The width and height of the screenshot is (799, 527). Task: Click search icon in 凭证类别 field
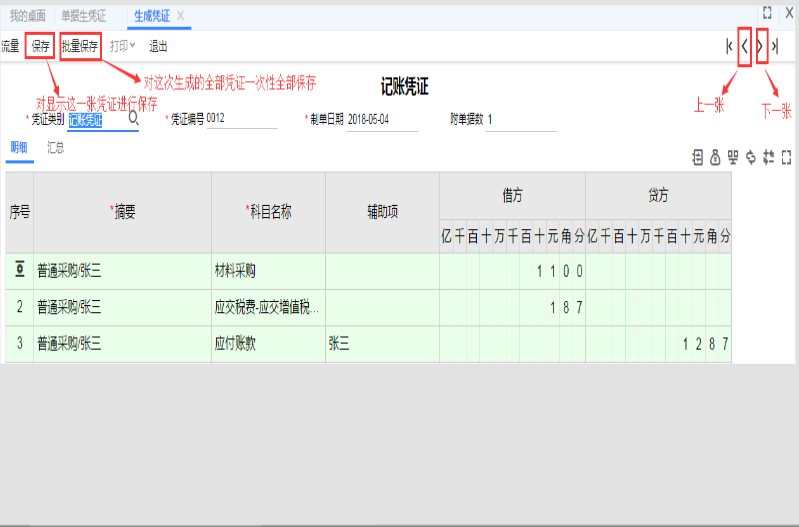[133, 119]
